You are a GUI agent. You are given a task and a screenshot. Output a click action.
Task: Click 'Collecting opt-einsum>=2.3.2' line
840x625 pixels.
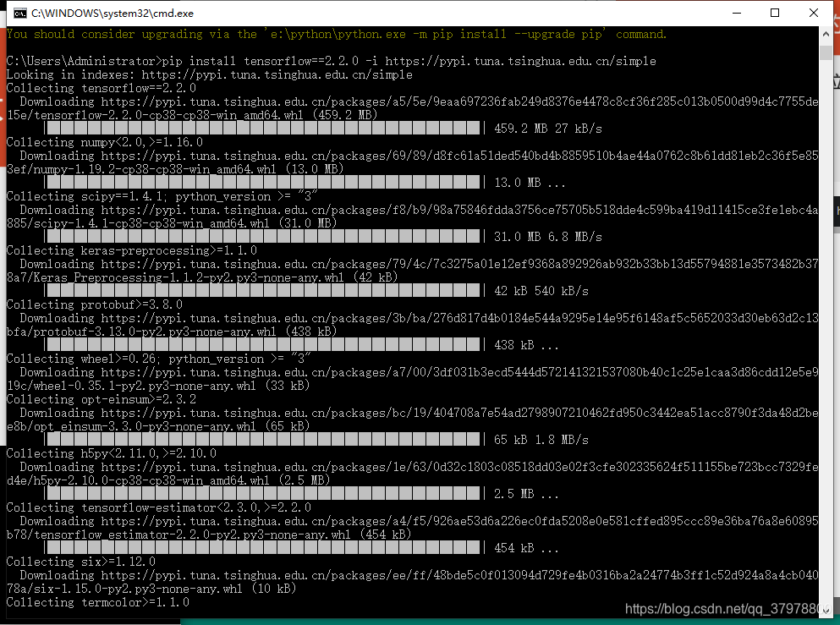102,399
